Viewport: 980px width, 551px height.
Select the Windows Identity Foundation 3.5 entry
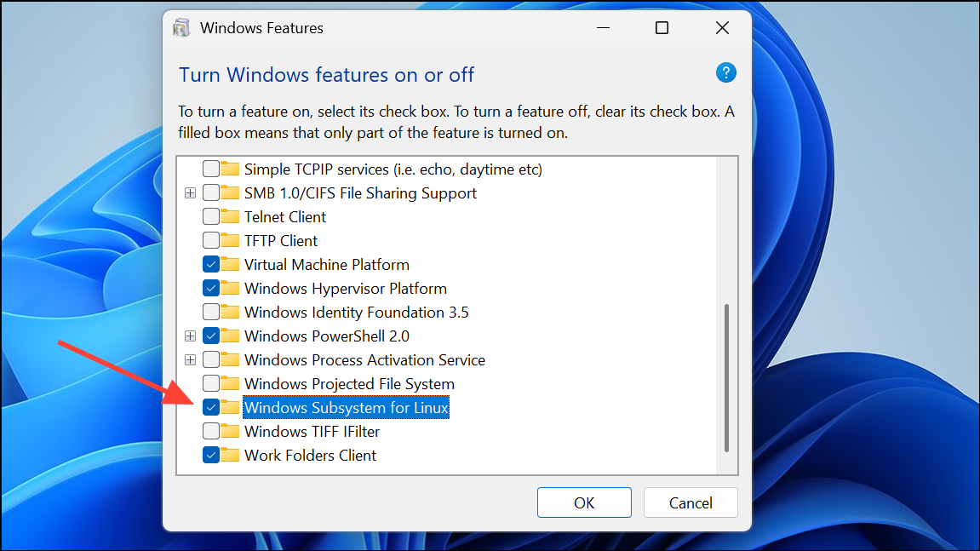pyautogui.click(x=355, y=312)
